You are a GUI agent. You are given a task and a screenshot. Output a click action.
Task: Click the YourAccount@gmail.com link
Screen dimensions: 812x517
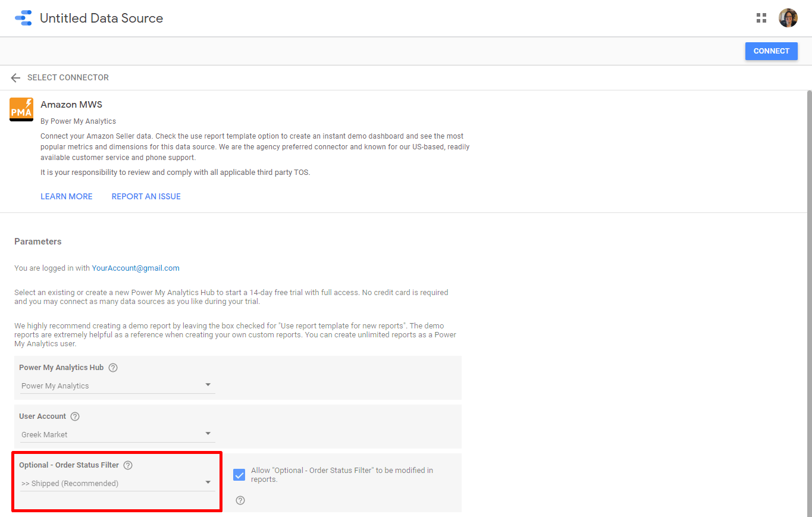136,268
